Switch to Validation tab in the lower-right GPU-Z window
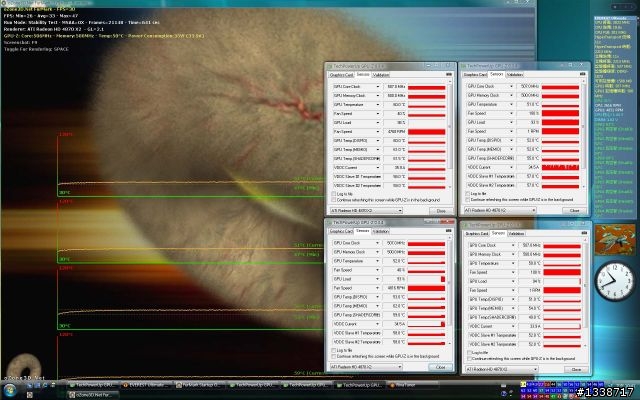 coord(516,233)
